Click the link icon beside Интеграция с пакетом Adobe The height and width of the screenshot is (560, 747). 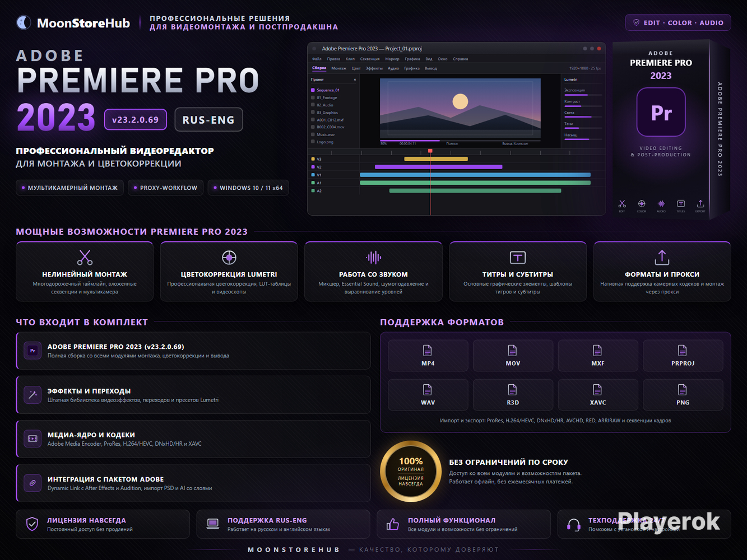pos(33,483)
